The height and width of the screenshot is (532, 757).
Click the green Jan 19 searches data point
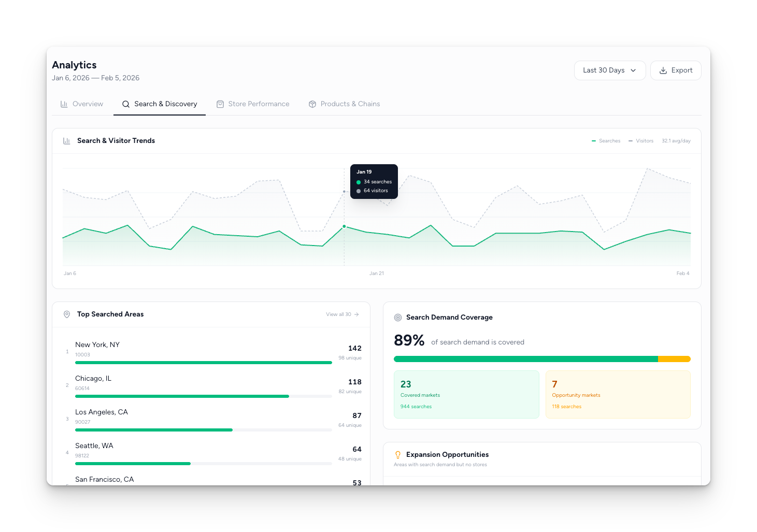(344, 226)
